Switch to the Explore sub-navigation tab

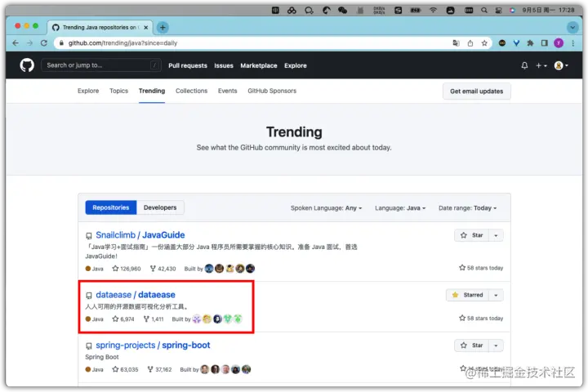click(88, 91)
